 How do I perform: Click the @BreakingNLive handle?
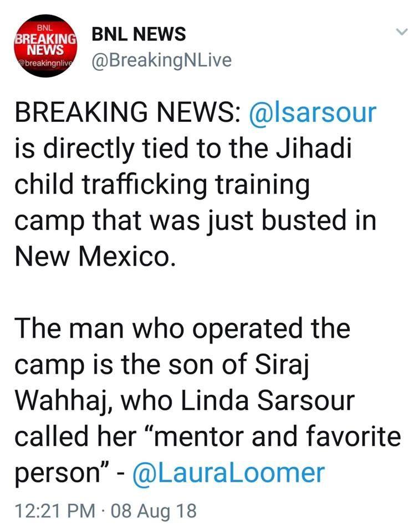click(x=161, y=60)
